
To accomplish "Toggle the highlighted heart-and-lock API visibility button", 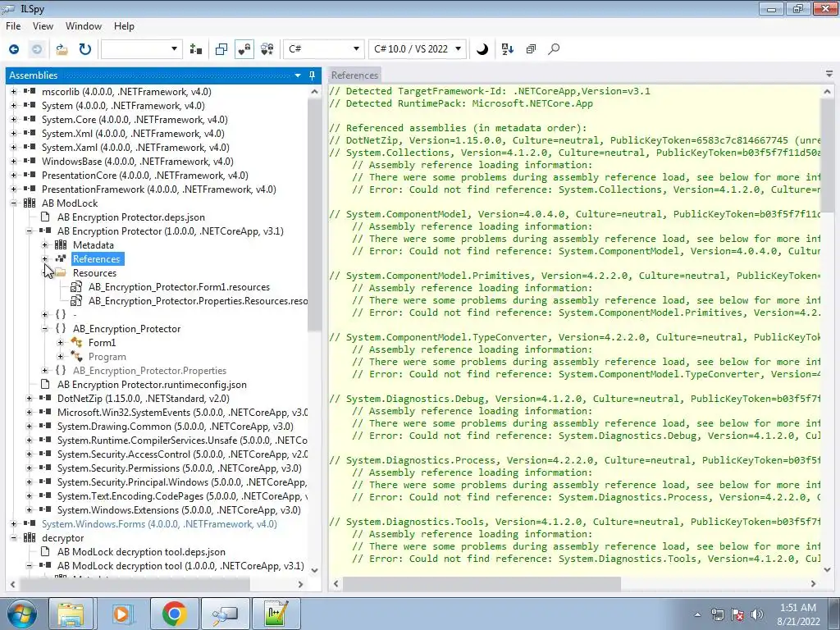I will 244,49.
